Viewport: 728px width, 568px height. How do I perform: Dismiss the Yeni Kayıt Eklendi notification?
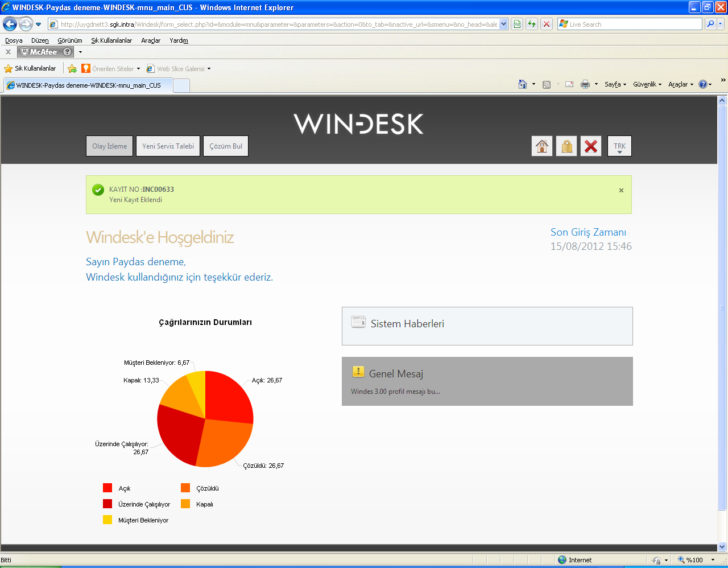621,191
